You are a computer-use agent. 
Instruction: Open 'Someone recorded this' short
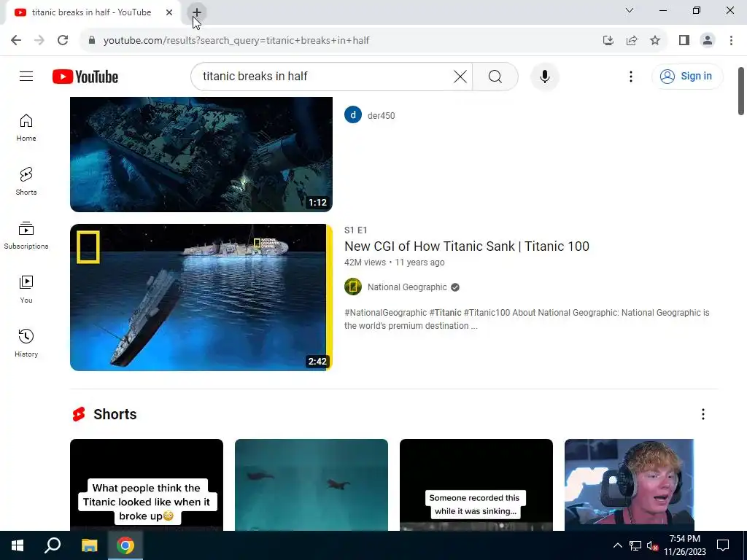pyautogui.click(x=476, y=485)
